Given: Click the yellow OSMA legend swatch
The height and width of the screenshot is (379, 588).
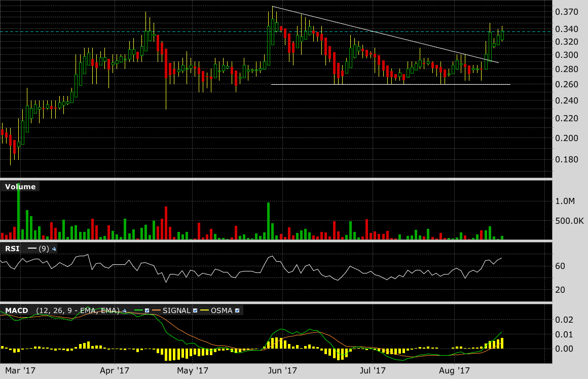Looking at the screenshot, I should 204,311.
